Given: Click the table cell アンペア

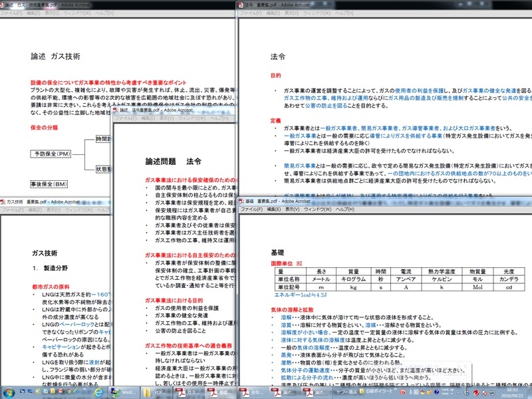Looking at the screenshot, I should pos(406,279).
